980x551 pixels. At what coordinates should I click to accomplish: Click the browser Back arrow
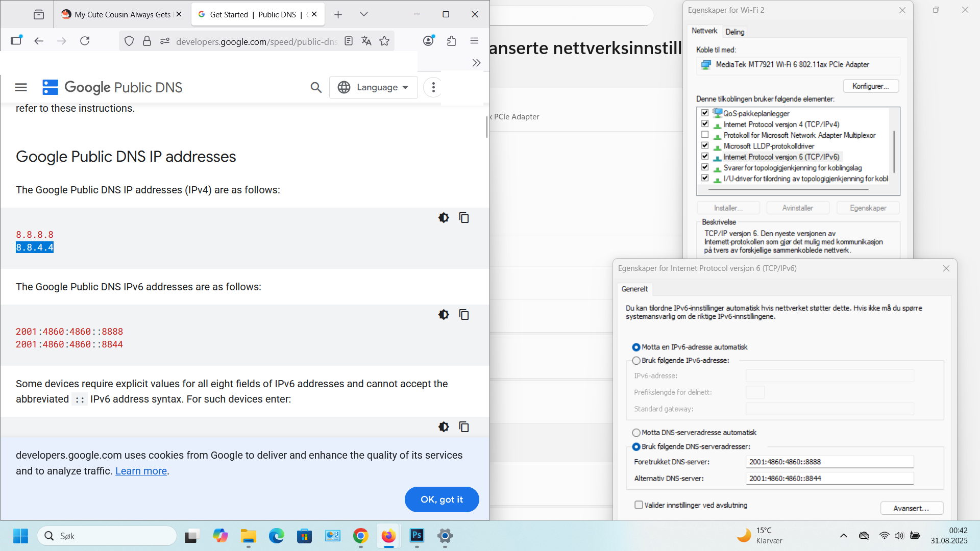click(x=39, y=41)
